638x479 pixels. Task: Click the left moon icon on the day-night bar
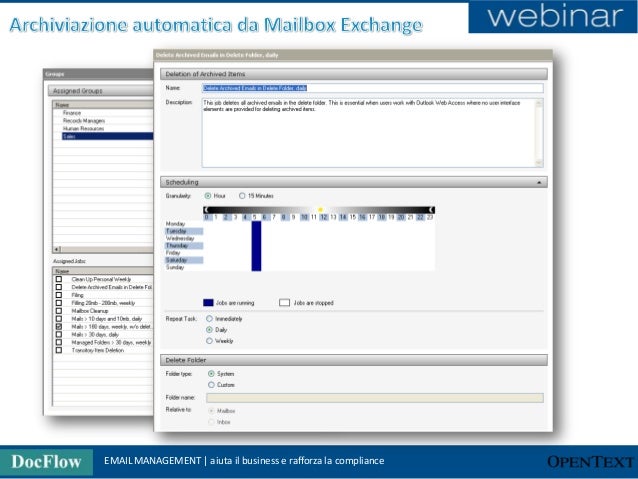click(206, 210)
